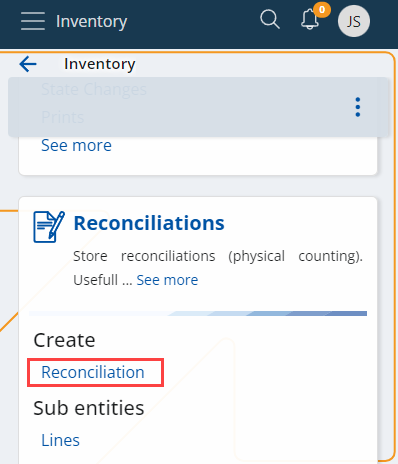Image resolution: width=398 pixels, height=464 pixels.
Task: Click the blue gradient divider bar
Action: [198, 313]
